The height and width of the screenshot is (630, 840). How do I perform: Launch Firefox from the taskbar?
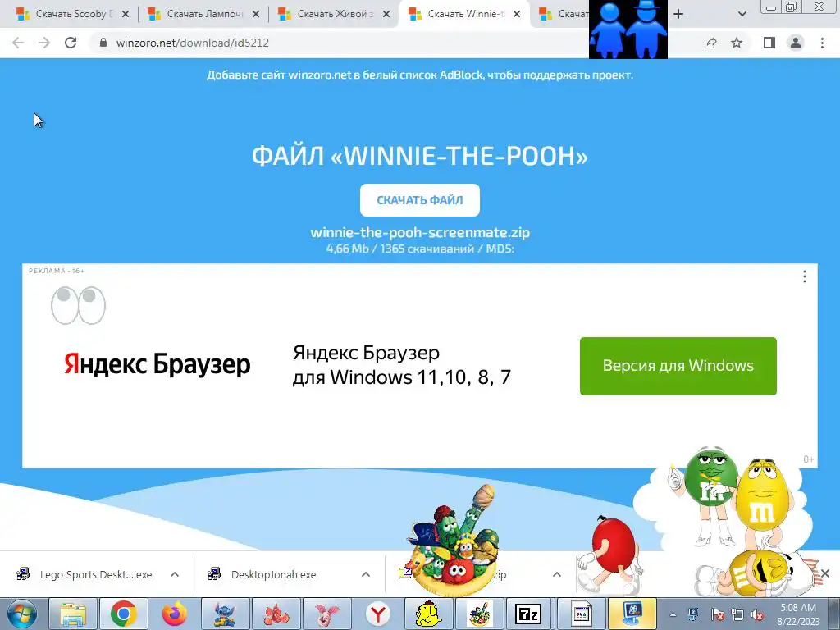click(175, 614)
